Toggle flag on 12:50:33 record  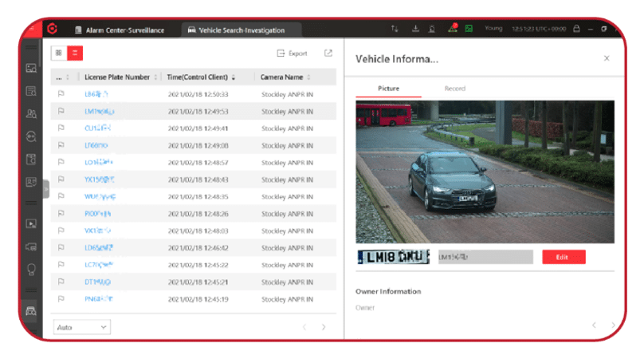[61, 94]
